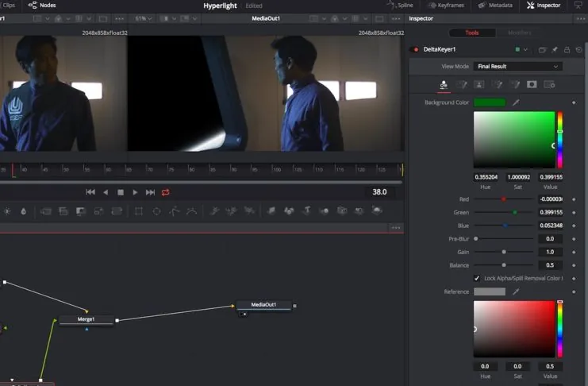
Task: Click the green Background Color swatch
Action: pyautogui.click(x=490, y=102)
